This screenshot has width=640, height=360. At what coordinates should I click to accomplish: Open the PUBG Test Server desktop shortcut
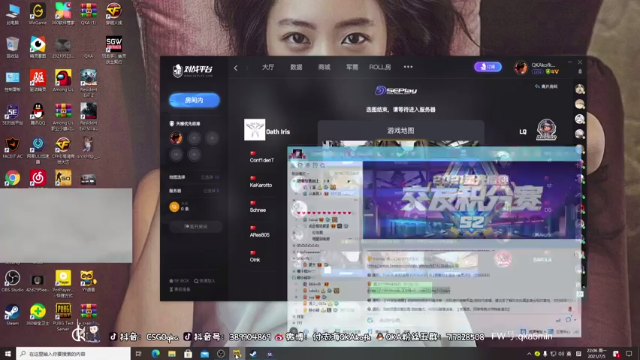[x=63, y=316]
